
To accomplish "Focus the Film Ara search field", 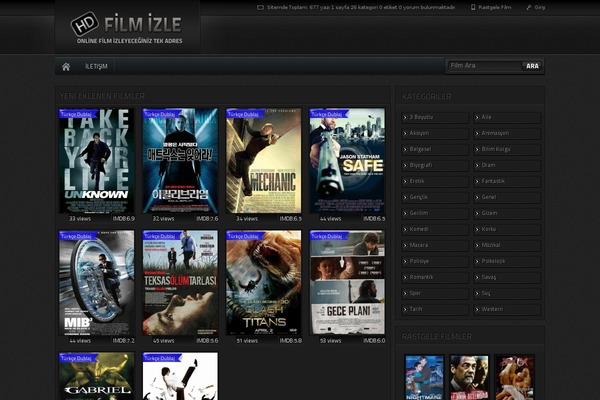I will [484, 66].
